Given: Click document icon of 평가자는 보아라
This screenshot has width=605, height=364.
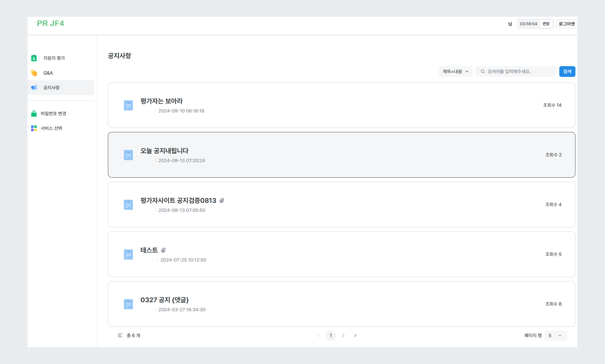Looking at the screenshot, I should tap(128, 105).
